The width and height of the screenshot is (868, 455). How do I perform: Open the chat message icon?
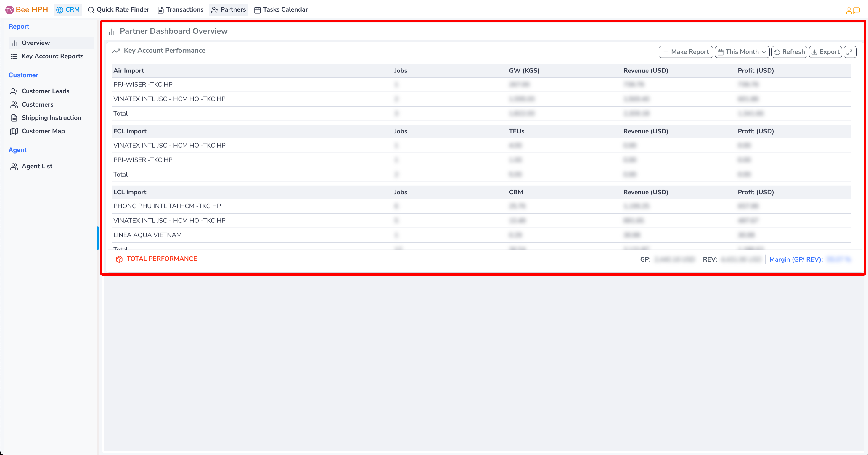point(856,10)
